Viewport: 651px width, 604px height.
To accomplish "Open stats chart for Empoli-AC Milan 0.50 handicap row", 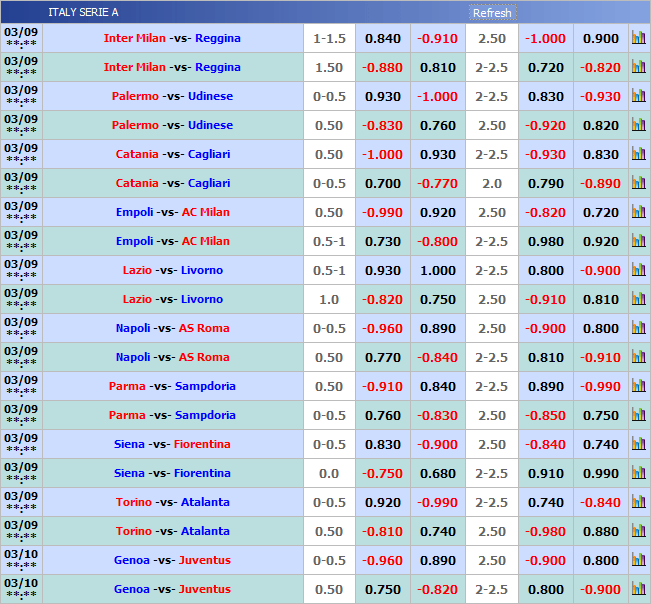I will [639, 212].
